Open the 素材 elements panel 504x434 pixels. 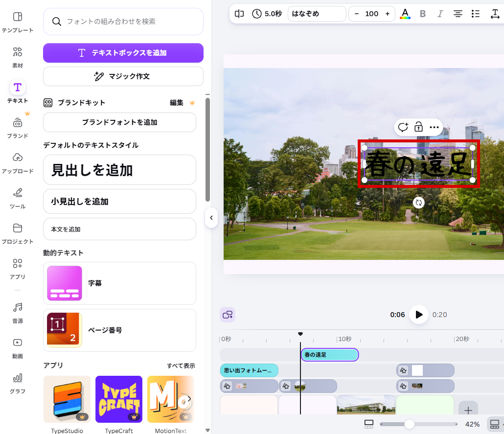(x=17, y=57)
